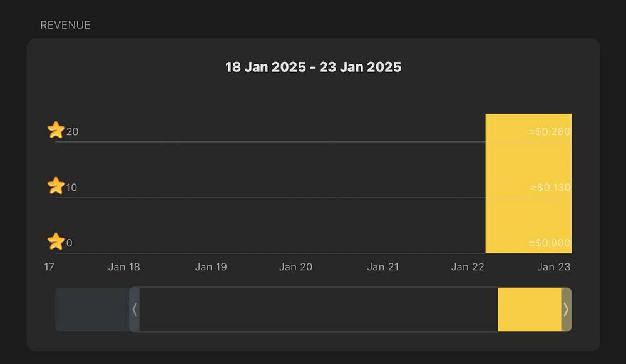
Task: Grab the left range handle chevron
Action: point(135,310)
